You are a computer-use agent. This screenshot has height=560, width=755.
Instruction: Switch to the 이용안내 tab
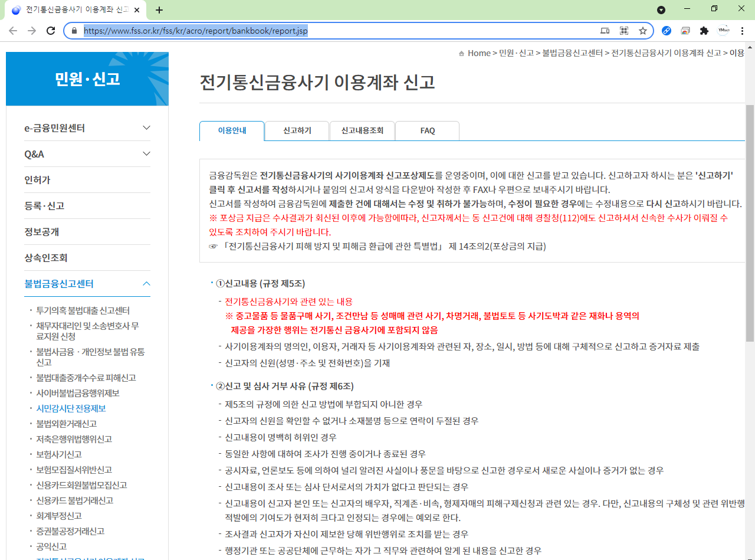click(x=232, y=131)
